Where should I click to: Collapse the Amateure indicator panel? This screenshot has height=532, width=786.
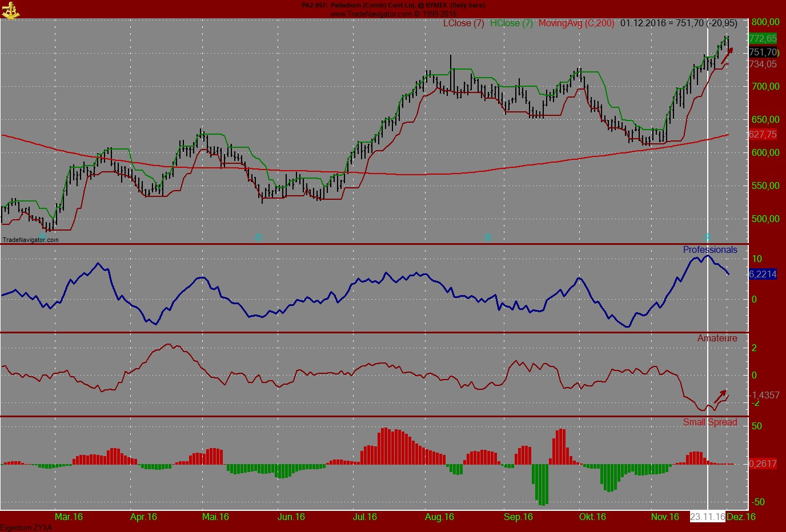pos(716,338)
